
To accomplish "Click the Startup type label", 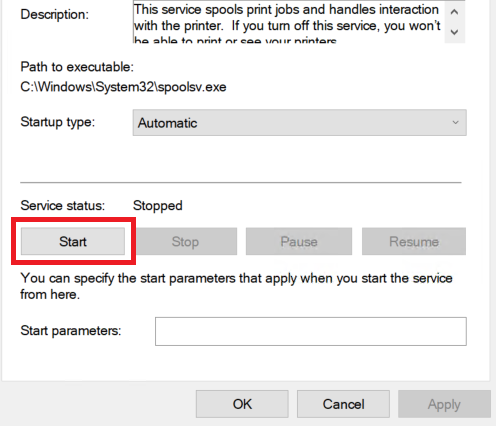I will click(x=58, y=122).
